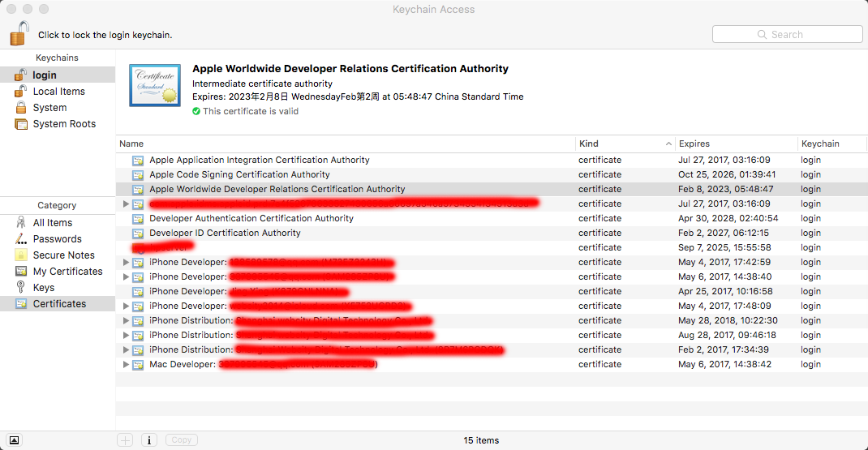Viewport: 868px width, 450px height.
Task: Click the large certificate preview image
Action: pos(155,85)
